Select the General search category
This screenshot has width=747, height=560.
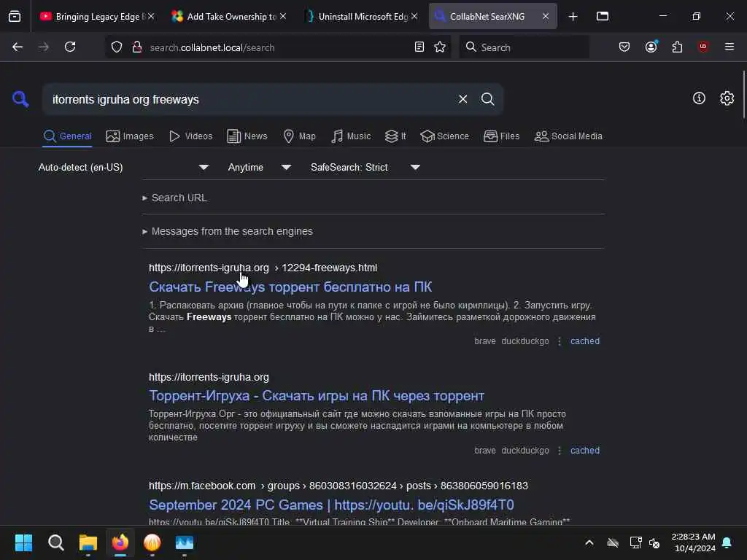(67, 136)
